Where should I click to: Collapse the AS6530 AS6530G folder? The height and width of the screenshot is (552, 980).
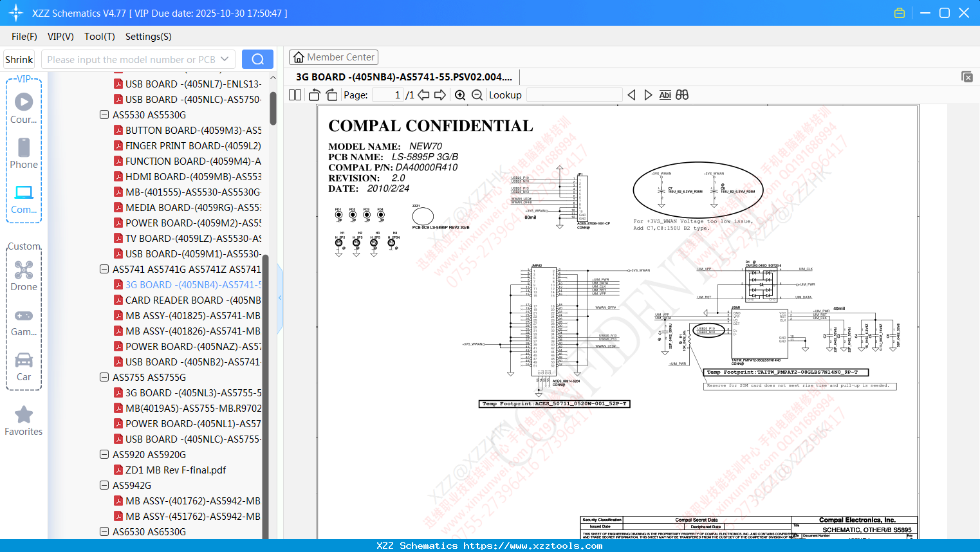[x=104, y=531]
